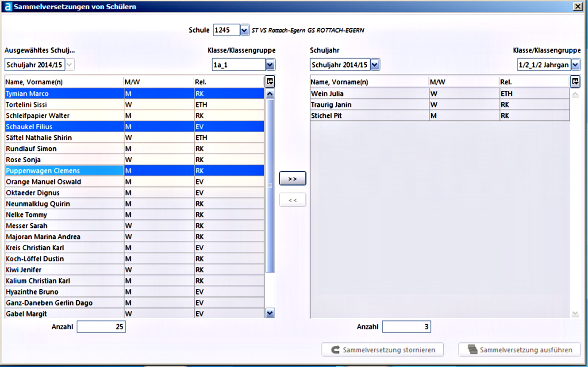Open the left Klasse dropdown showing 1a_1
588x367 pixels.
[270, 65]
